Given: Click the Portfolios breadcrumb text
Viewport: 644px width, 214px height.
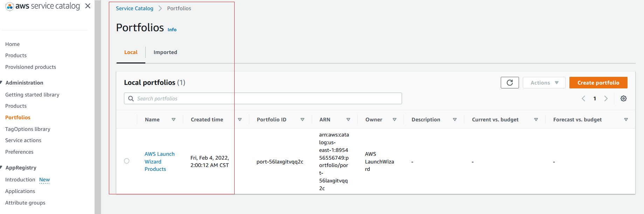Looking at the screenshot, I should pos(179,8).
